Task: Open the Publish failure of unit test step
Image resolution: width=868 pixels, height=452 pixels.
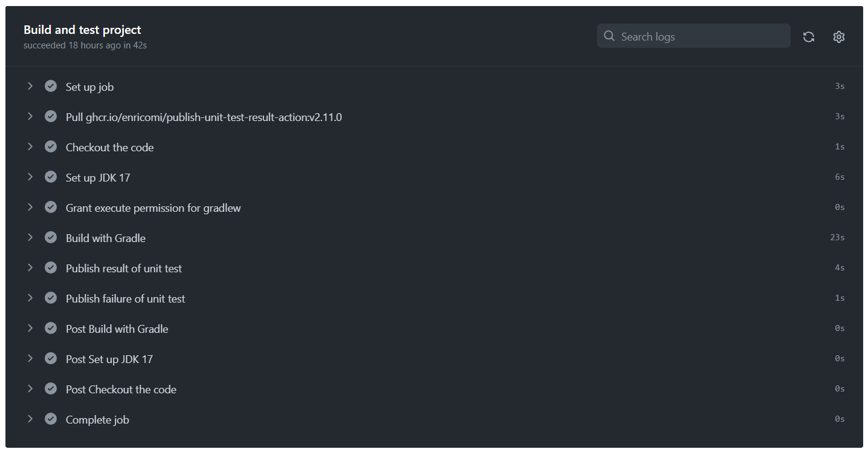Action: (x=434, y=298)
